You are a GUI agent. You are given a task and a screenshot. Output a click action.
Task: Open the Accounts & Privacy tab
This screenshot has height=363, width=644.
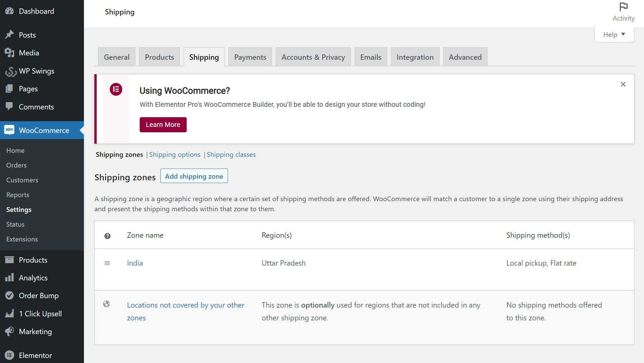313,57
